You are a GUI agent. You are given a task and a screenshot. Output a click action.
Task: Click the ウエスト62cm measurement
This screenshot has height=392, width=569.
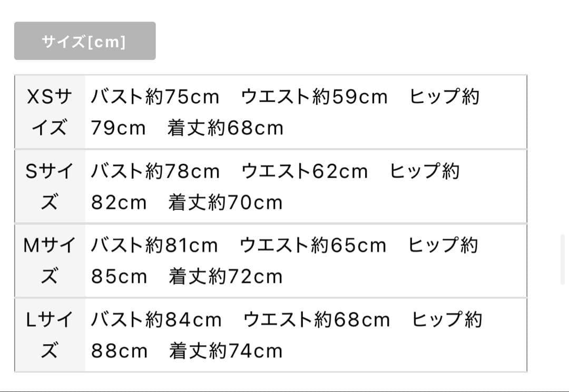305,171
